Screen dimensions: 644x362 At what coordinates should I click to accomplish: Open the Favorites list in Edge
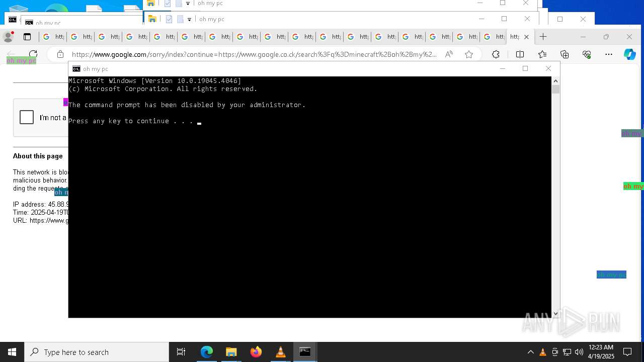[x=542, y=54]
